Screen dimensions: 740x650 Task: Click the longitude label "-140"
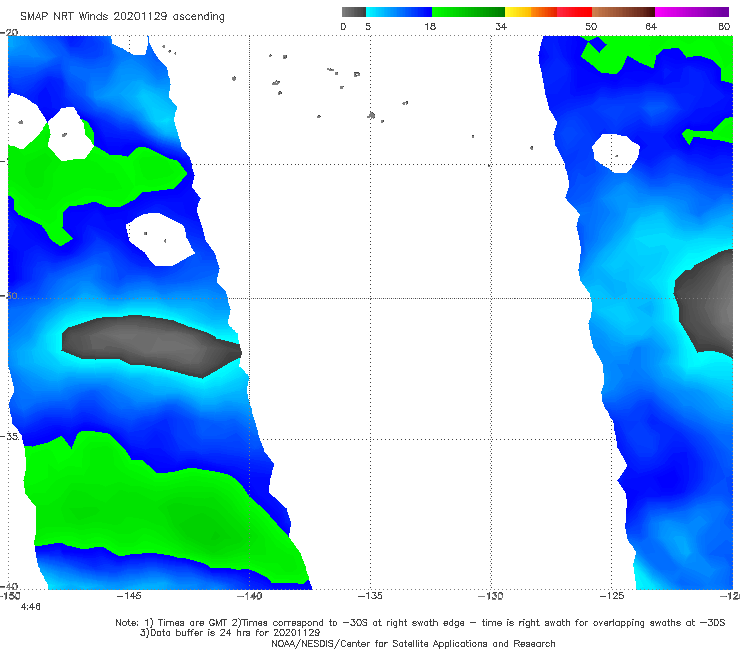coord(250,596)
